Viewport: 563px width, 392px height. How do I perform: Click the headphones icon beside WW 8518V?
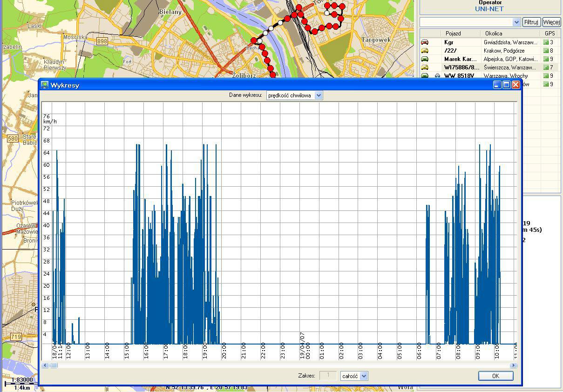pyautogui.click(x=438, y=76)
